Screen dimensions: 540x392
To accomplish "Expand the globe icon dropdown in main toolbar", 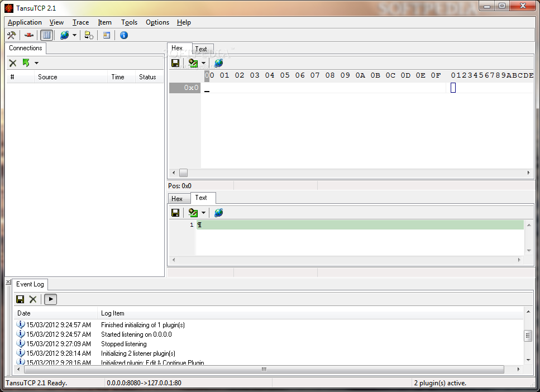I will point(74,35).
